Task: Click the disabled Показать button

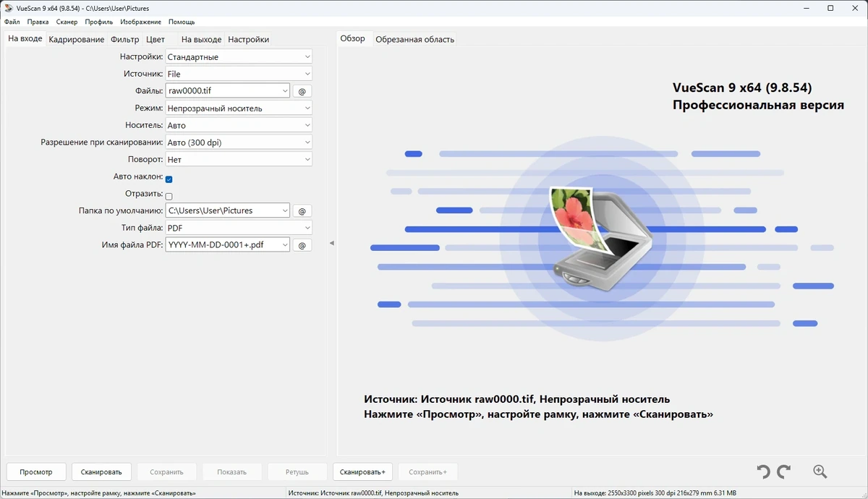Action: 231,472
